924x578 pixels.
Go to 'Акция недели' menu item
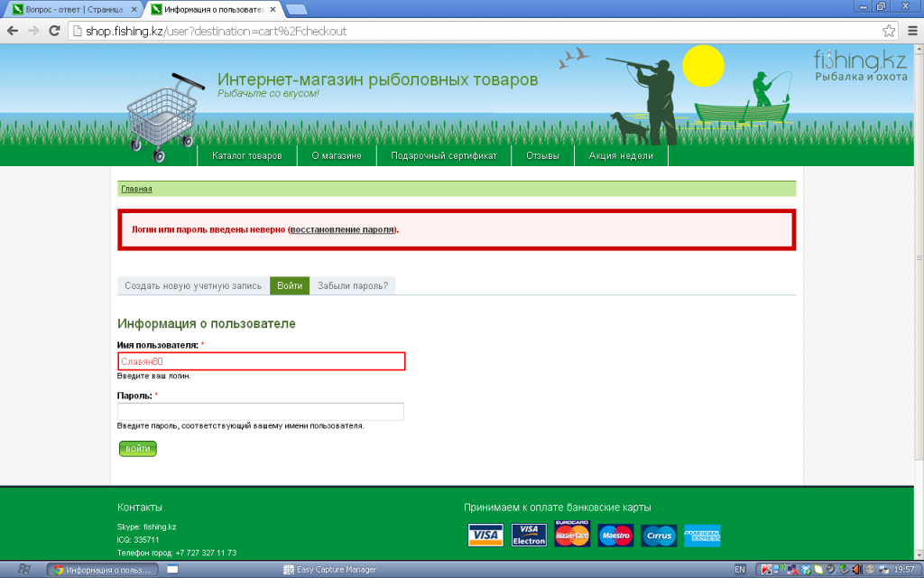pos(621,156)
